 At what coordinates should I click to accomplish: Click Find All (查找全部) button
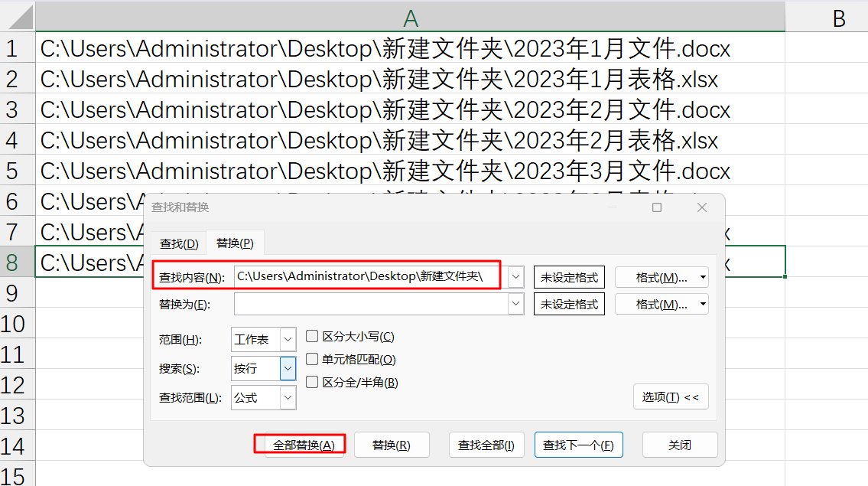pos(486,445)
